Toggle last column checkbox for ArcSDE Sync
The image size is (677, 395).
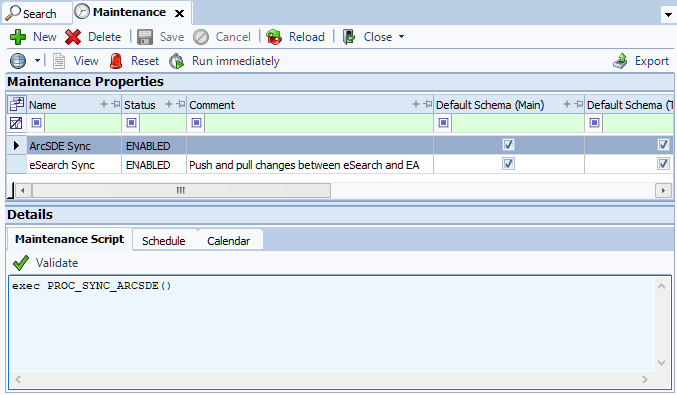664,145
